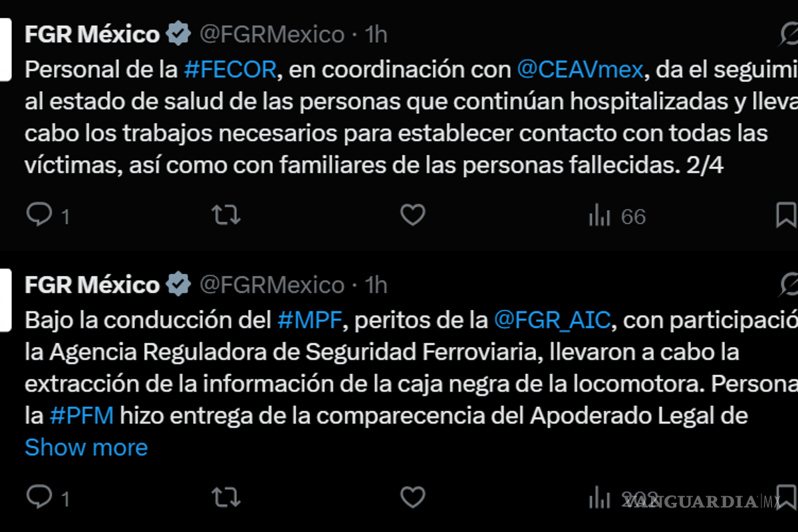The height and width of the screenshot is (532, 798).
Task: Open the #PFM hashtag
Action: pyautogui.click(x=82, y=416)
